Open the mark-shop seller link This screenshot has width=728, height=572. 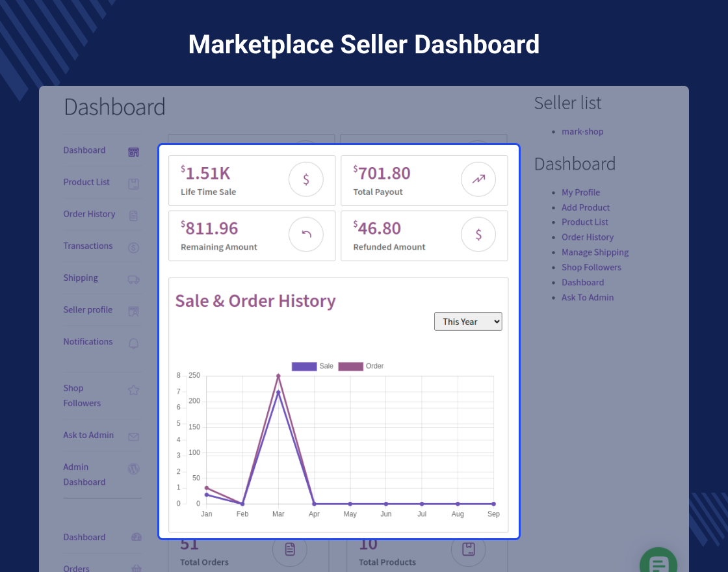coord(582,131)
